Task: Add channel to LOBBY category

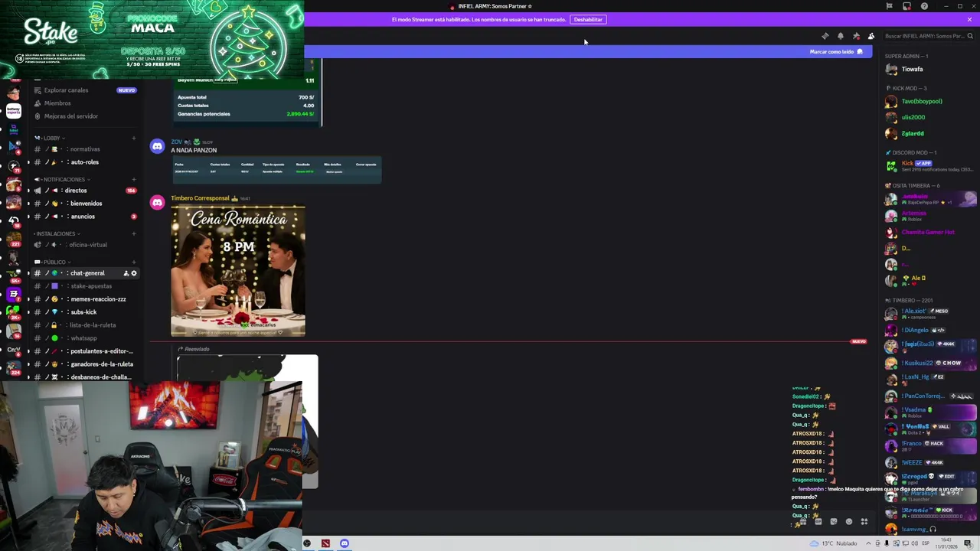Action: pyautogui.click(x=133, y=138)
